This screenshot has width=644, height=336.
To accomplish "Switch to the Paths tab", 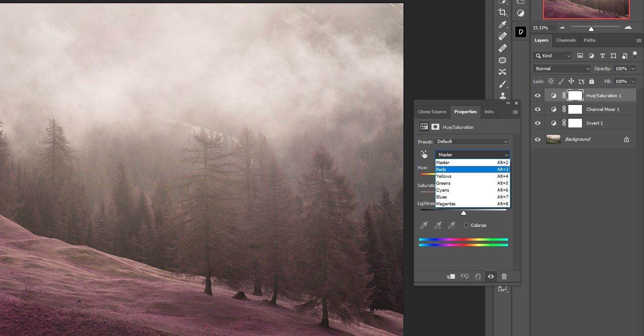I will (589, 40).
